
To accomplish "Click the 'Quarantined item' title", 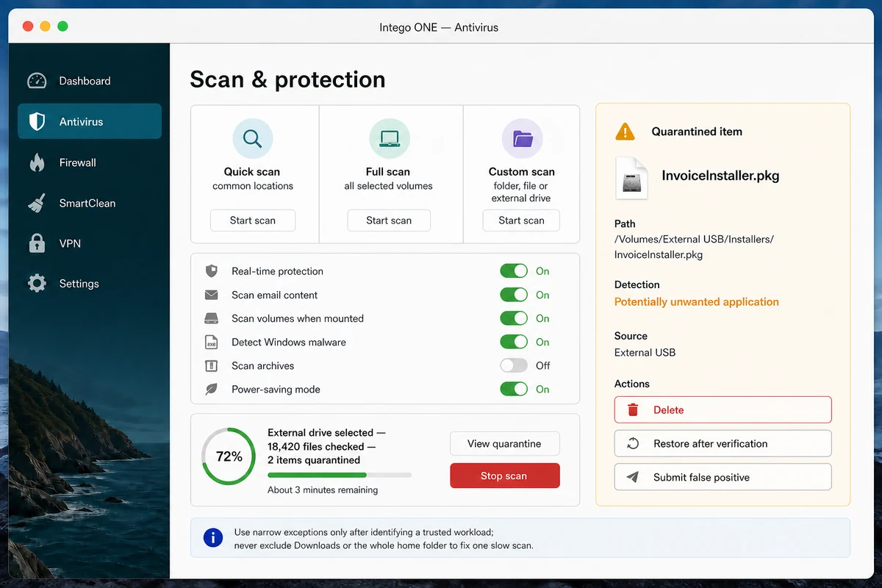I will [x=697, y=132].
